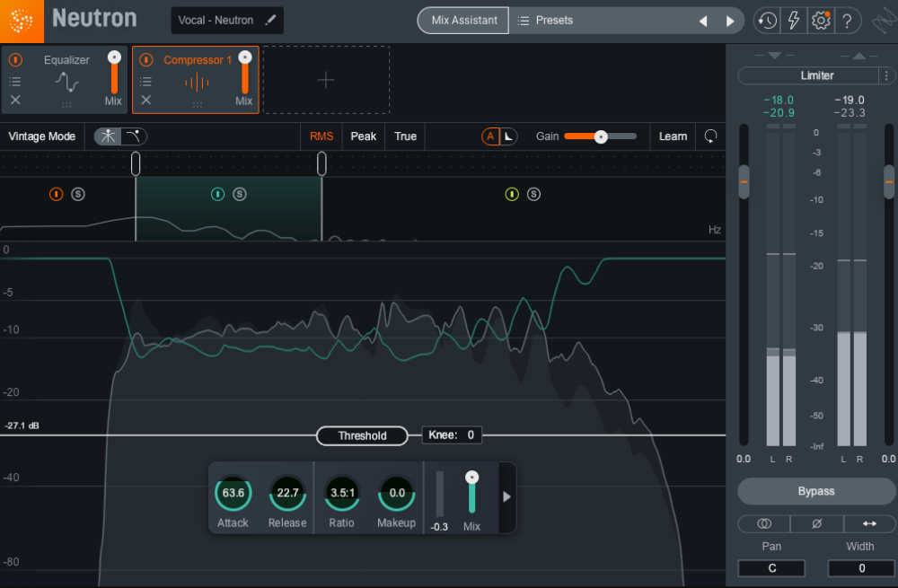Switch detection mode to RMS
This screenshot has height=588, width=898.
click(321, 136)
